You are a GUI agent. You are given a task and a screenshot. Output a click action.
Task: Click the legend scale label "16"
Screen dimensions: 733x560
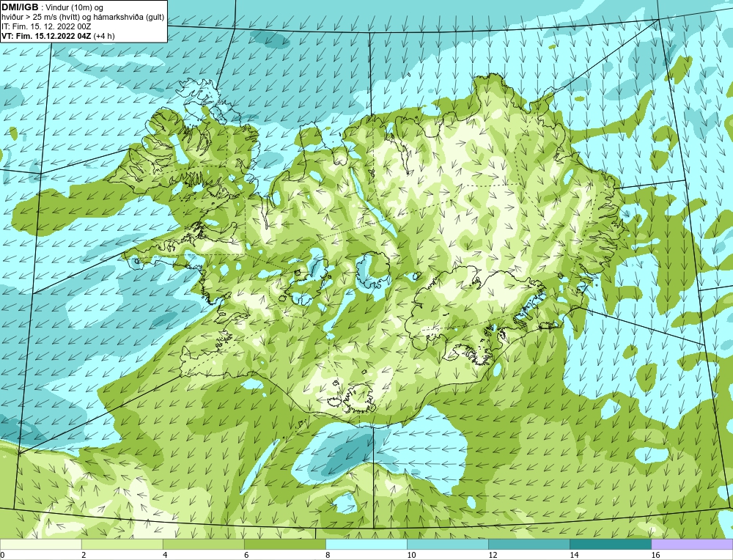655,555
